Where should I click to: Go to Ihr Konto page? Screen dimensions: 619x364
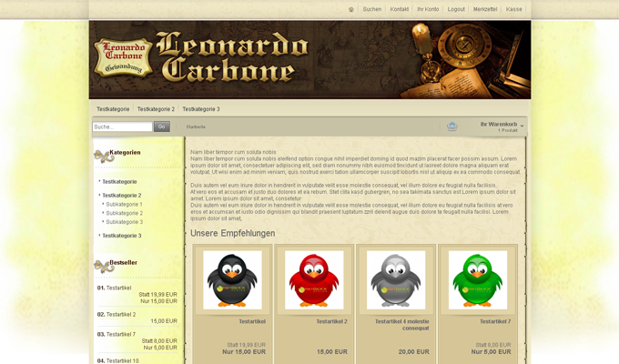pos(428,9)
